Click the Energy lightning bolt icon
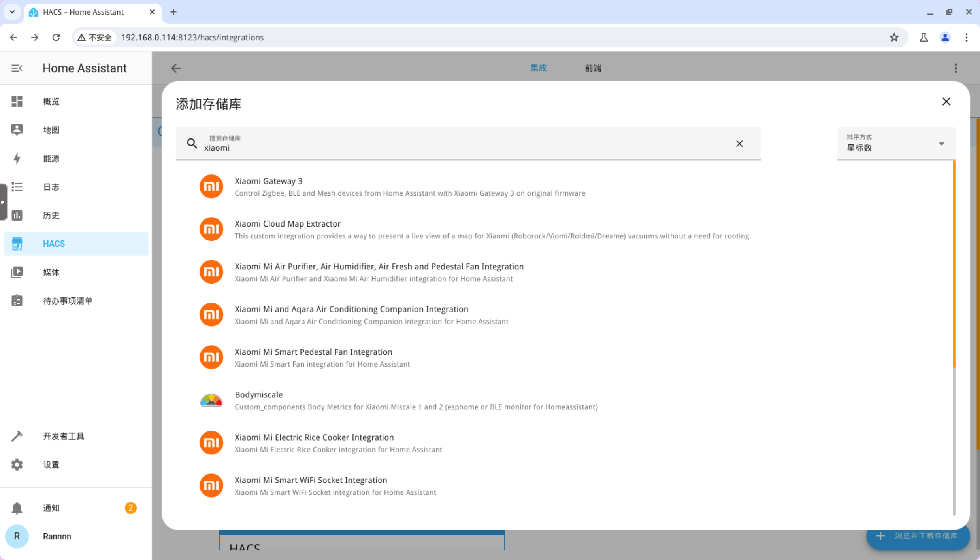 (17, 158)
